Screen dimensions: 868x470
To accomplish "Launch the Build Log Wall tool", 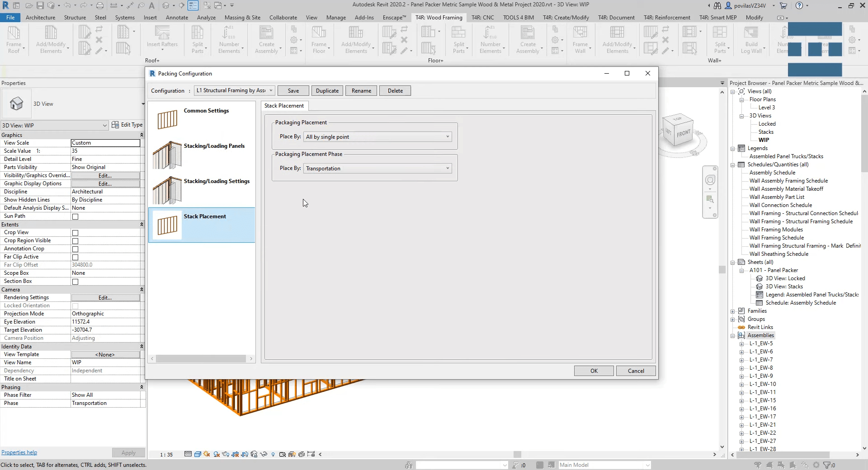I will [x=752, y=40].
